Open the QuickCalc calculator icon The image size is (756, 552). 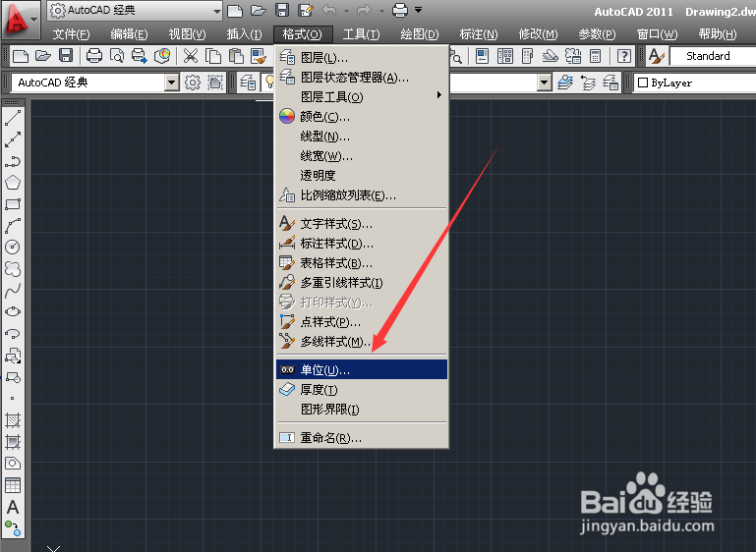[596, 56]
